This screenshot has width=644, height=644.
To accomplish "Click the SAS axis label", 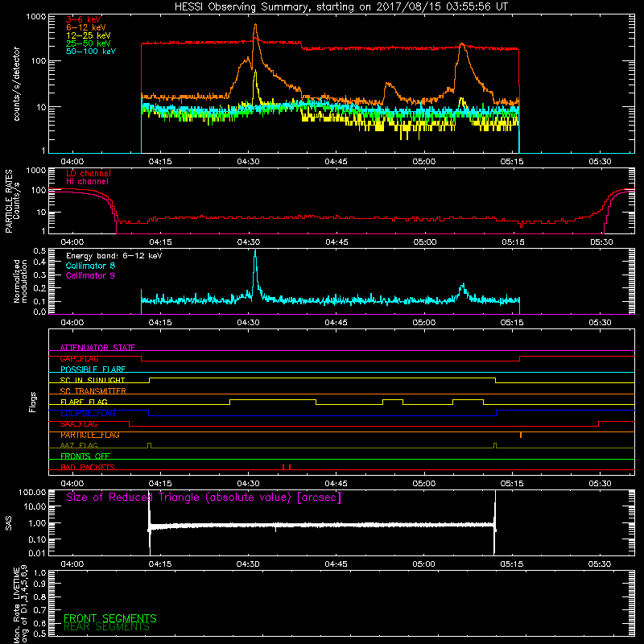I will point(8,523).
